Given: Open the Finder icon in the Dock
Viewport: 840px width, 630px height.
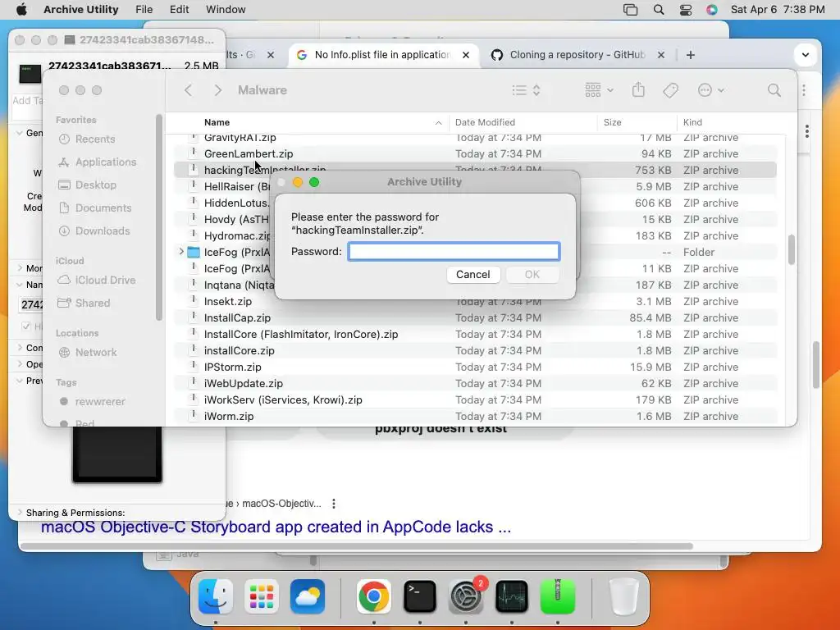Looking at the screenshot, I should pos(216,596).
